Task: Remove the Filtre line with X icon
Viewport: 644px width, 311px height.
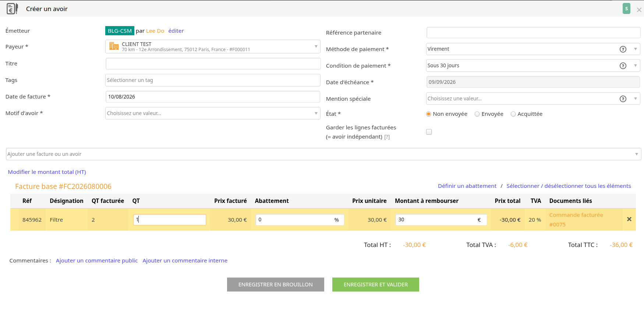Action: pyautogui.click(x=629, y=219)
